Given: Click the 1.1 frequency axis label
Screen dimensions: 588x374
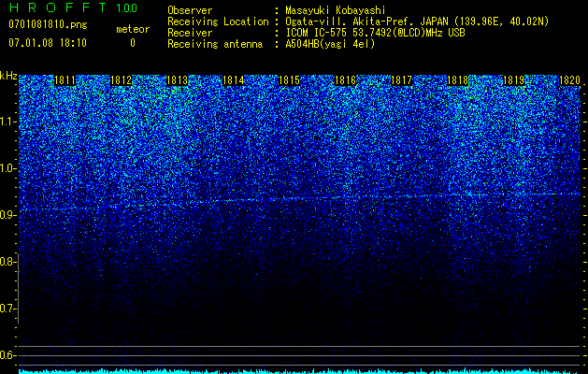Looking at the screenshot, I should coord(7,122).
